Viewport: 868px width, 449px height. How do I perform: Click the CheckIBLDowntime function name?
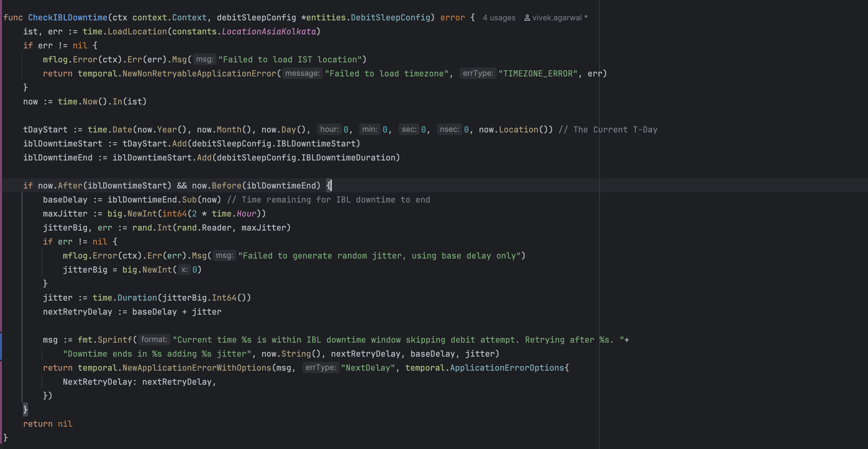tap(68, 18)
